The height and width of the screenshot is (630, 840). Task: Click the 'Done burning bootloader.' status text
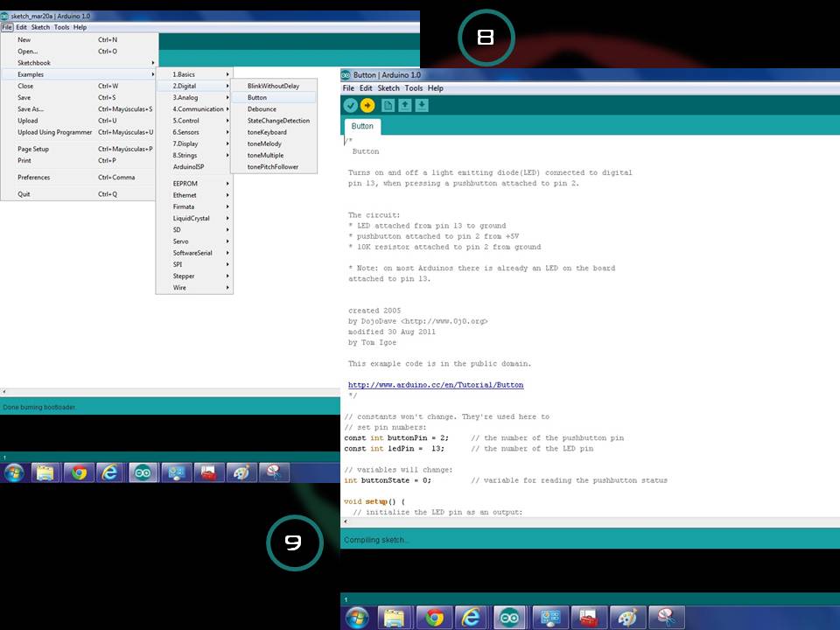click(x=39, y=407)
